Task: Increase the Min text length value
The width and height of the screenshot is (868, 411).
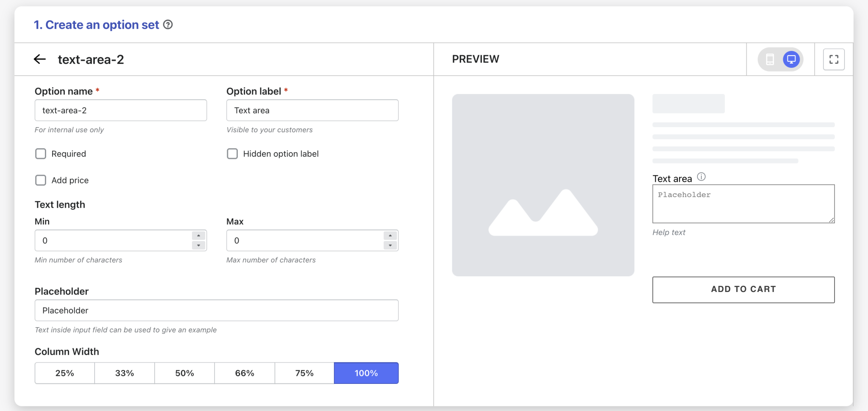Action: 198,236
